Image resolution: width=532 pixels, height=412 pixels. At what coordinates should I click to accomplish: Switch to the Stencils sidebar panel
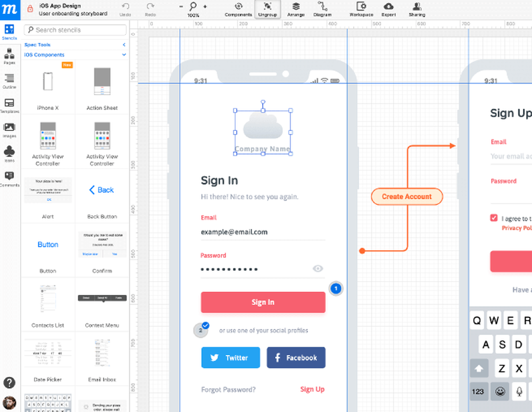(x=10, y=32)
